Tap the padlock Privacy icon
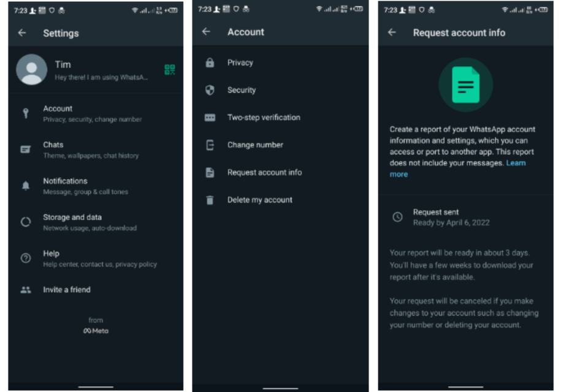 coord(210,62)
